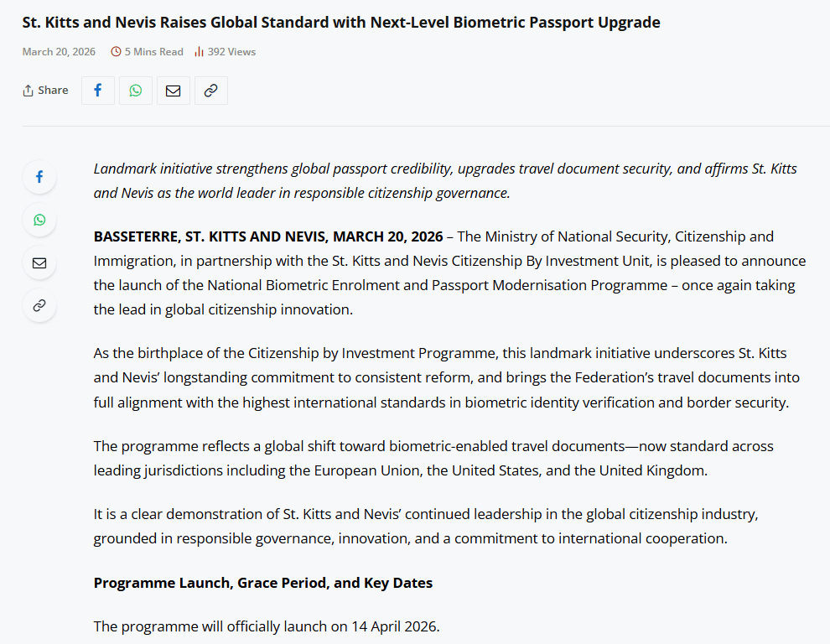Click the left sidebar Facebook circle icon
Screen dimensions: 830x644
pos(39,177)
